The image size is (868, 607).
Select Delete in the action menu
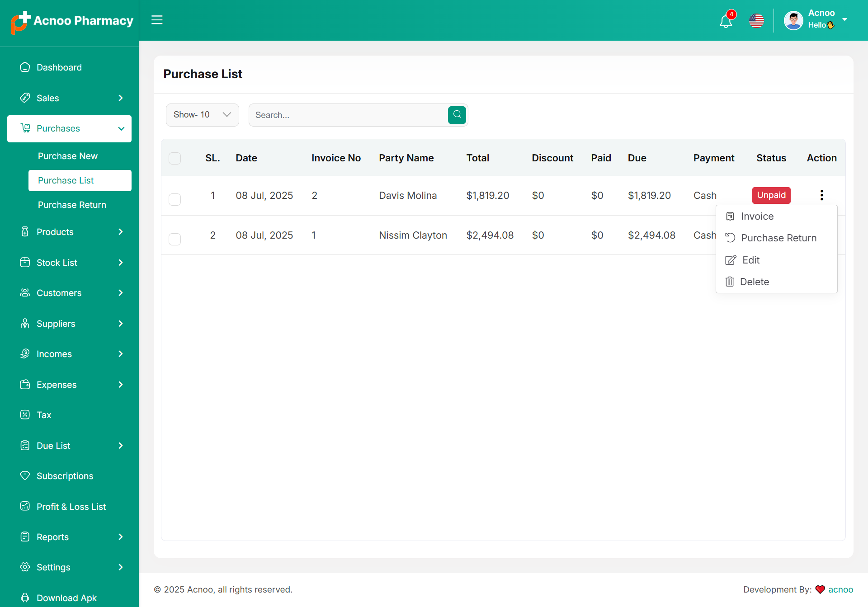(x=754, y=282)
